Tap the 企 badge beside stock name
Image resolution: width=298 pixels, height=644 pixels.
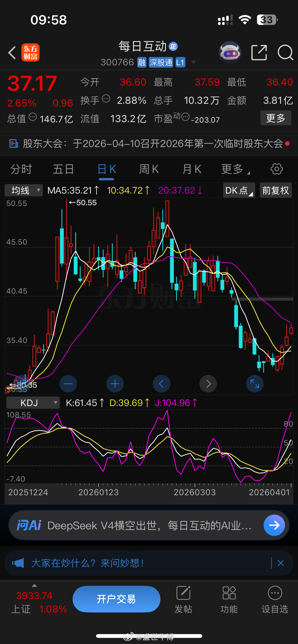coord(173,46)
